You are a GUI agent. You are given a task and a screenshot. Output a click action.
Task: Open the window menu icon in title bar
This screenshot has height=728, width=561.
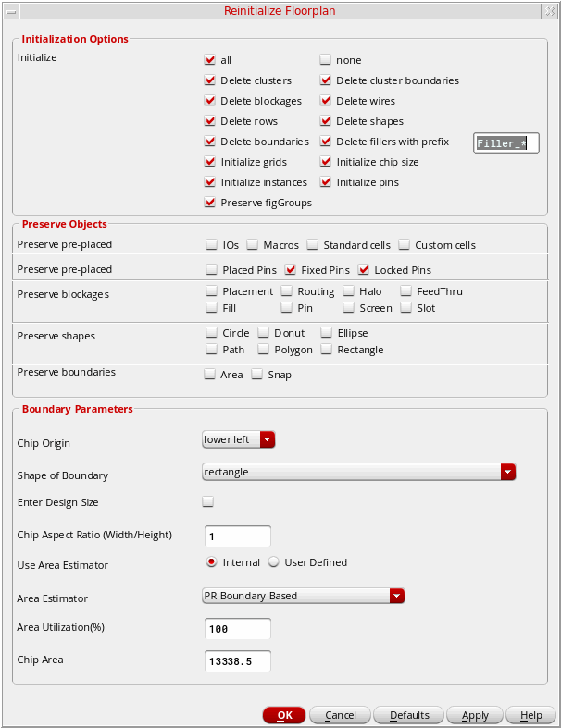pos(10,10)
